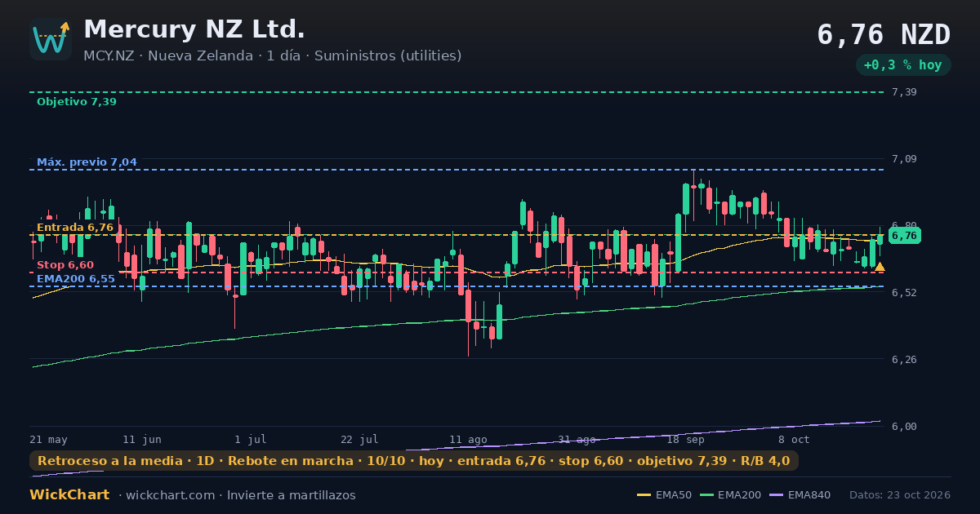Click the 6,00 price axis value

[904, 427]
